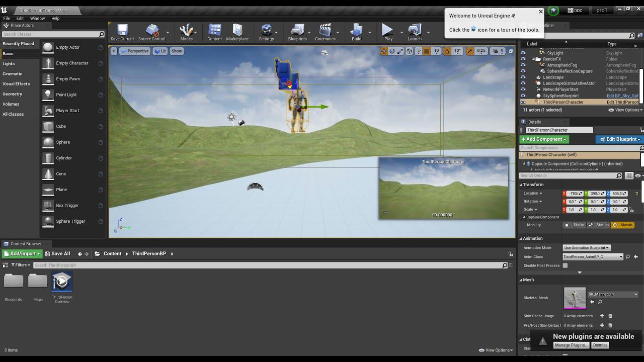Open the Perspective viewport dropdown

click(134, 51)
